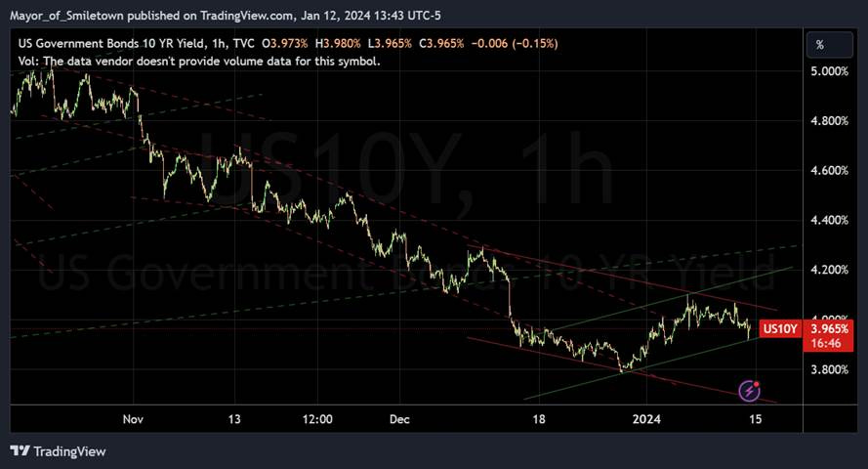Click the 4.600% axis label

(x=829, y=171)
